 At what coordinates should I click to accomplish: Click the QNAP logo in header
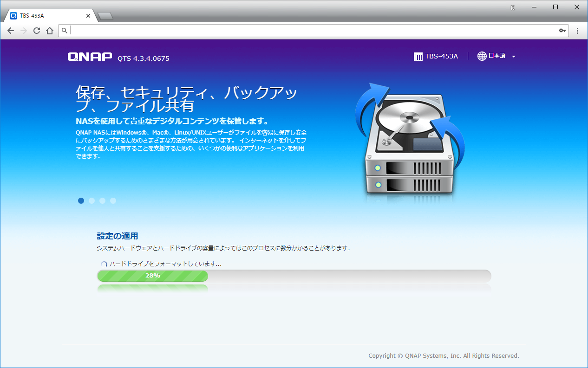coord(90,57)
